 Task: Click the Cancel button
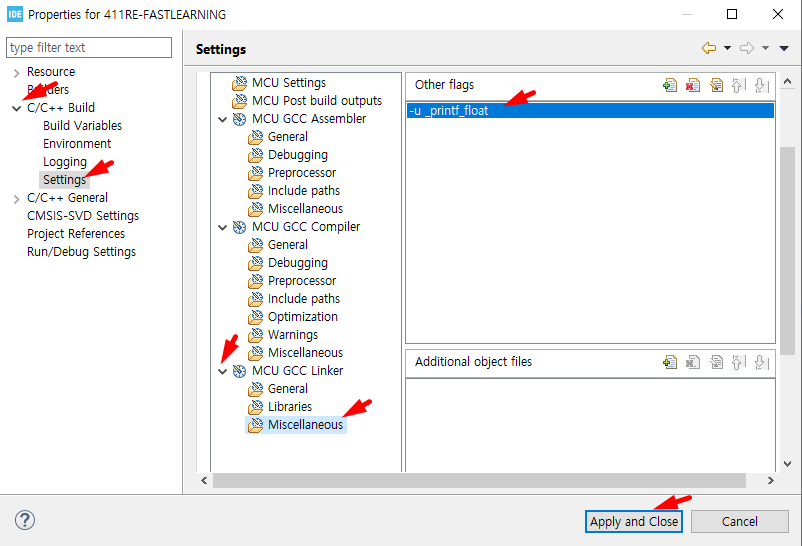[x=739, y=521]
